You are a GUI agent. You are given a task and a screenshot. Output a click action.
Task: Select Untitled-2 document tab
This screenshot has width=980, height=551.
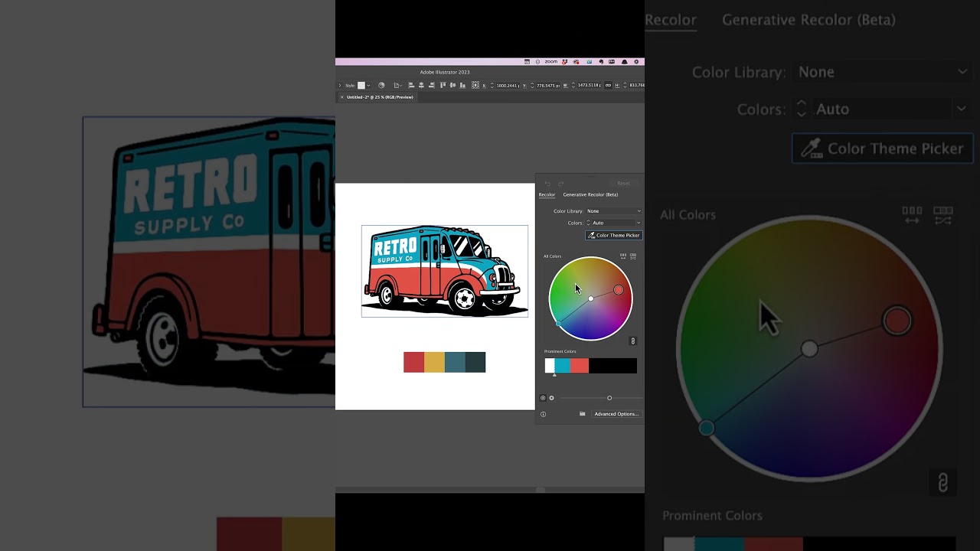[x=380, y=97]
